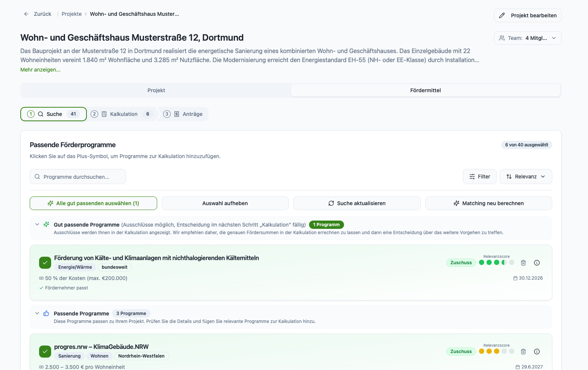
Task: Expand description with Mehr anzeigen
Action: click(x=40, y=70)
